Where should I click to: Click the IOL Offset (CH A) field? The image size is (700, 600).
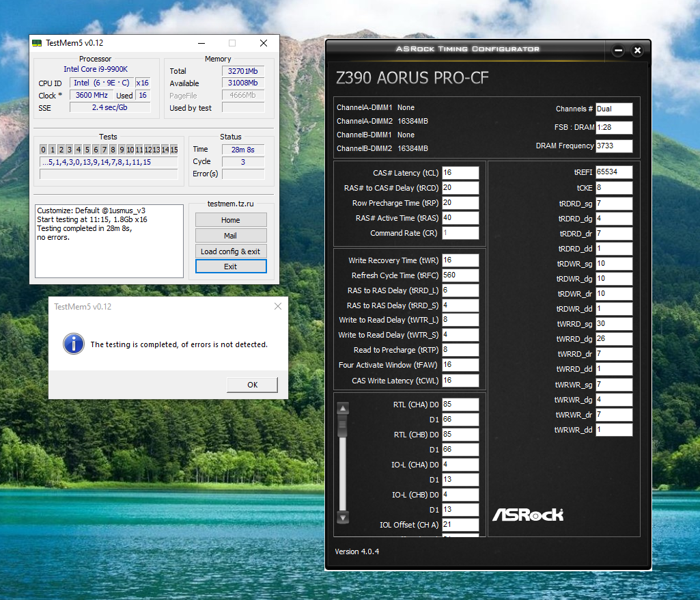tap(460, 525)
